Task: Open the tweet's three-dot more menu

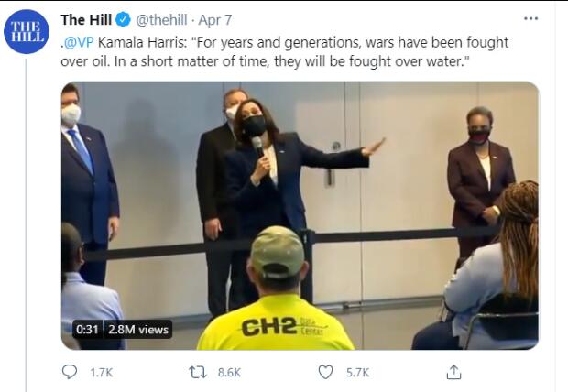Action: pos(530,18)
